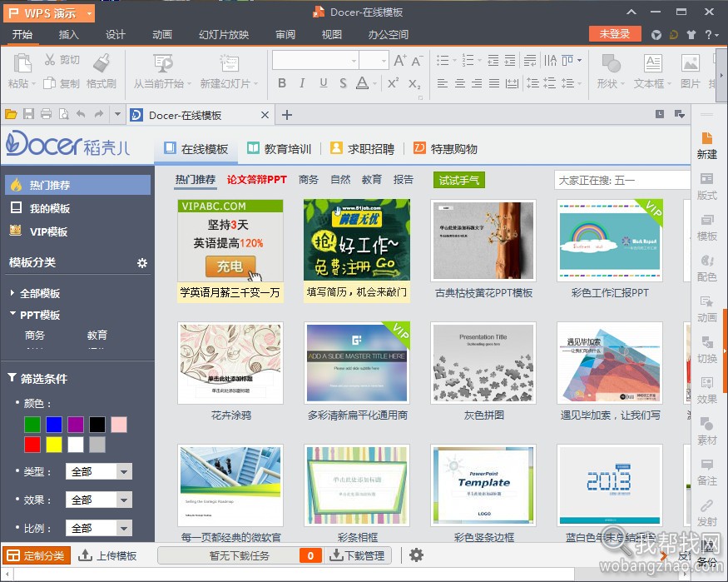Open the font name dropdown
The image size is (728, 582).
(354, 61)
